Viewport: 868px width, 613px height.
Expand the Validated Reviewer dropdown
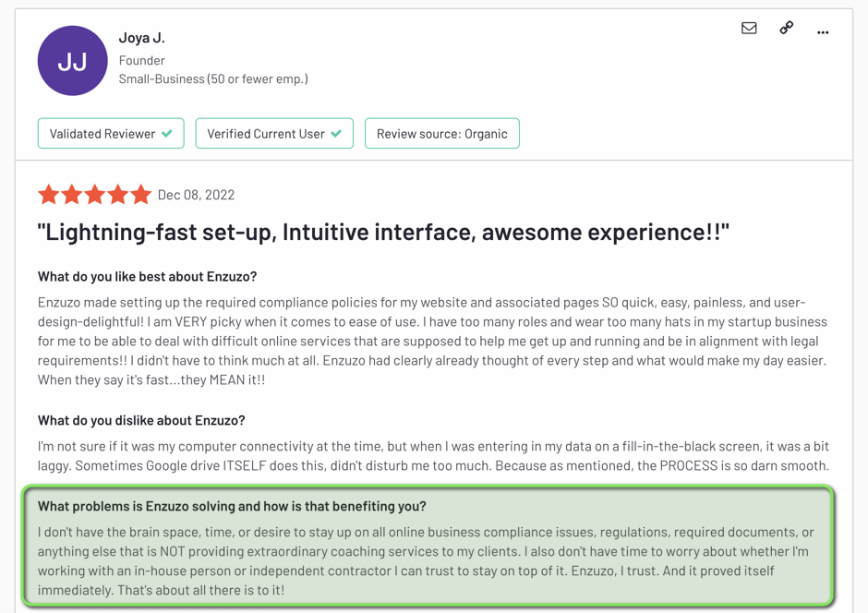pyautogui.click(x=168, y=133)
